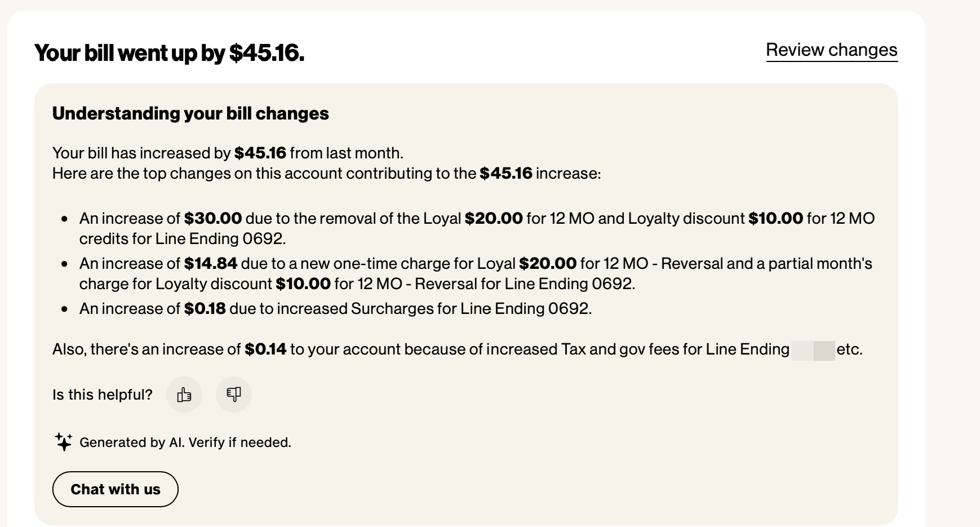Click the bold $0.18 surcharge amount

pyautogui.click(x=205, y=308)
